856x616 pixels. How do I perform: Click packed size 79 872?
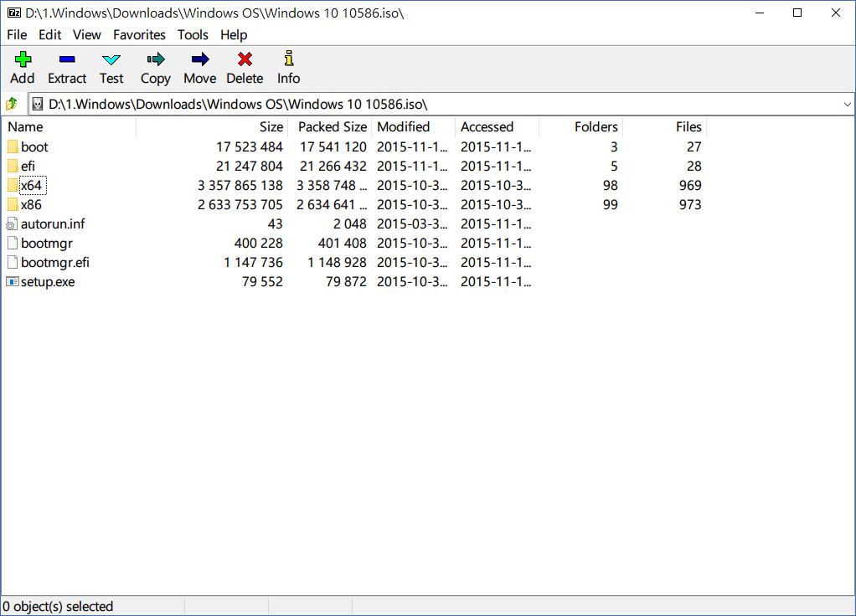pyautogui.click(x=346, y=281)
